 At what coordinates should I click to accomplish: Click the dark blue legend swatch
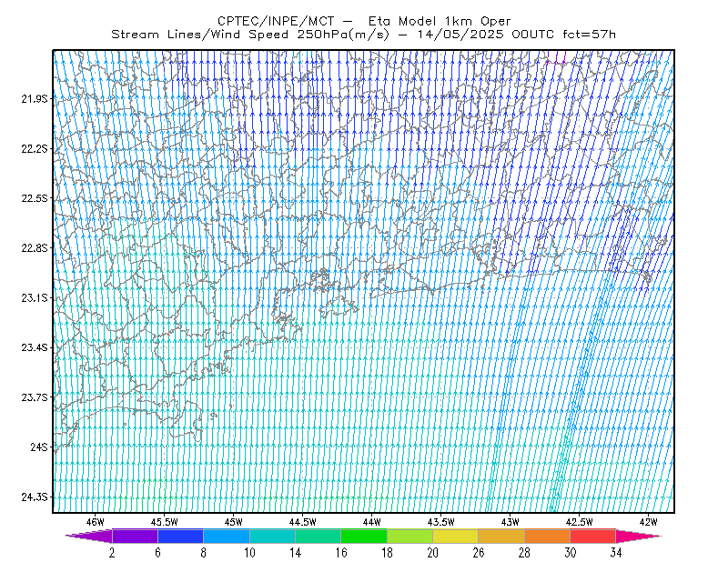[180, 536]
